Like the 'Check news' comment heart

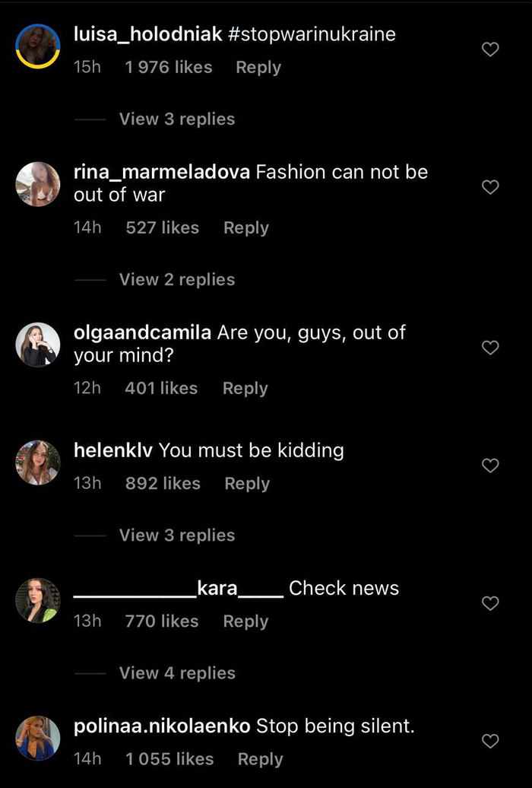point(491,603)
